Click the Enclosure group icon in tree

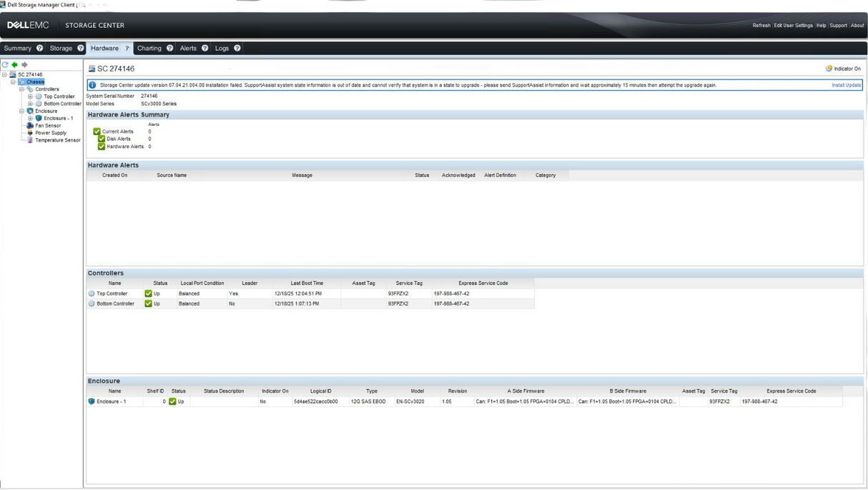[x=30, y=111]
